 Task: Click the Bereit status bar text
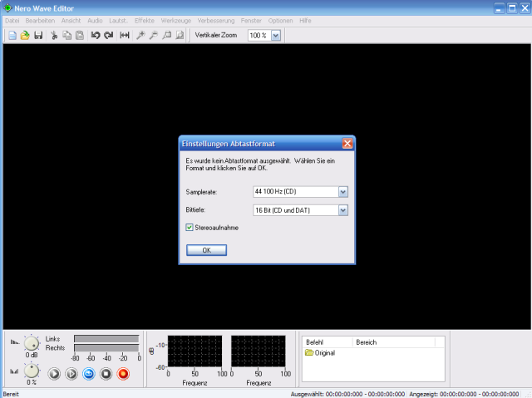(11, 394)
